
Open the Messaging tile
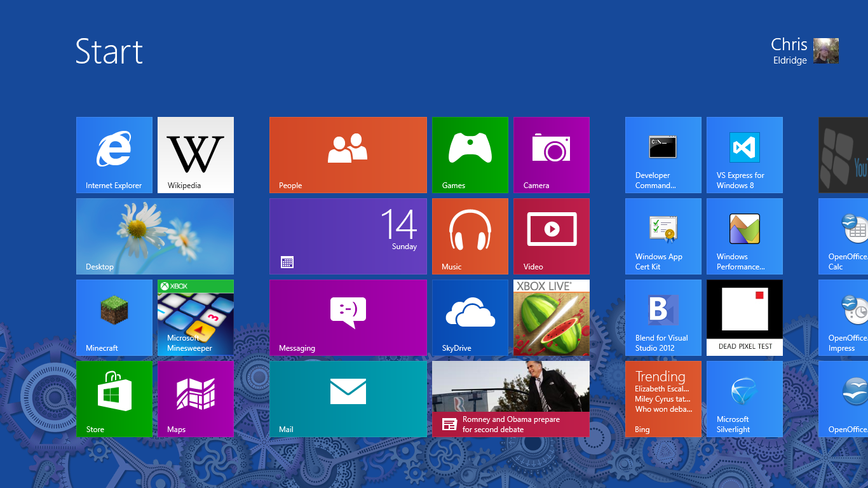[x=348, y=318]
